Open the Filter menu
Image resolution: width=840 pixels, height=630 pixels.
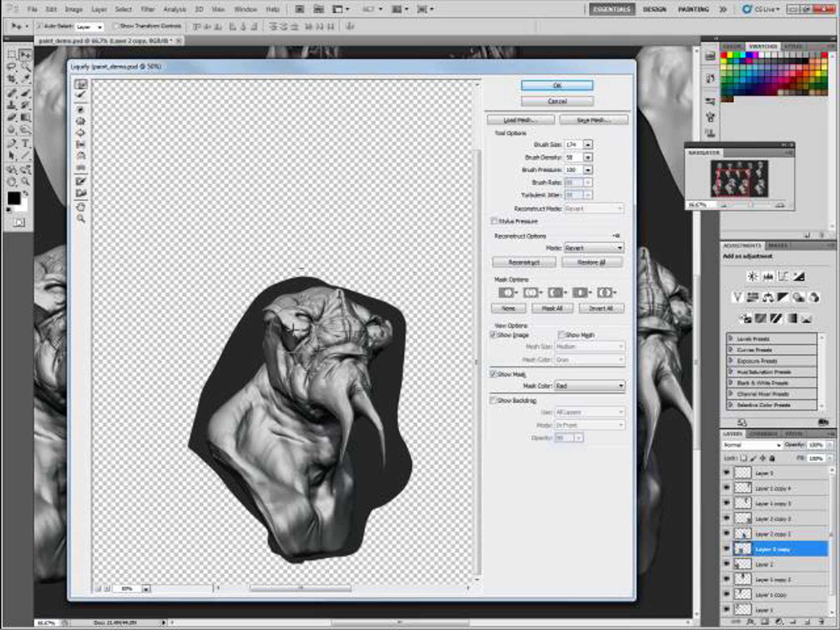[x=147, y=9]
